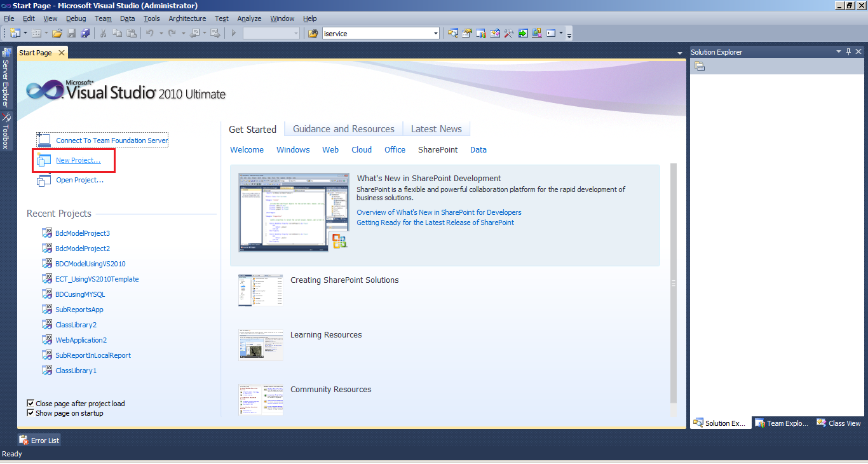This screenshot has height=464, width=868.
Task: Click the hammer and wrench Toolbox icon
Action: coord(509,33)
